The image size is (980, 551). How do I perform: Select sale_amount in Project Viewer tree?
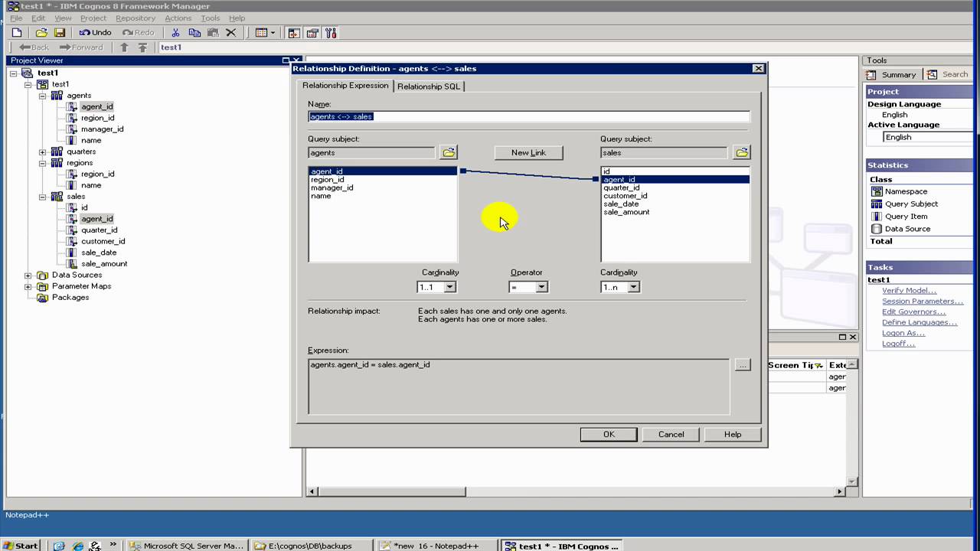[104, 264]
